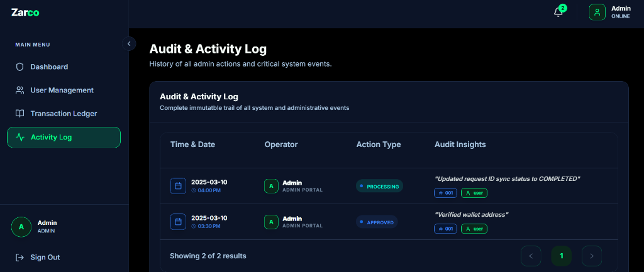Click the Admin ONLINE label in header
This screenshot has height=272, width=644.
tap(621, 13)
